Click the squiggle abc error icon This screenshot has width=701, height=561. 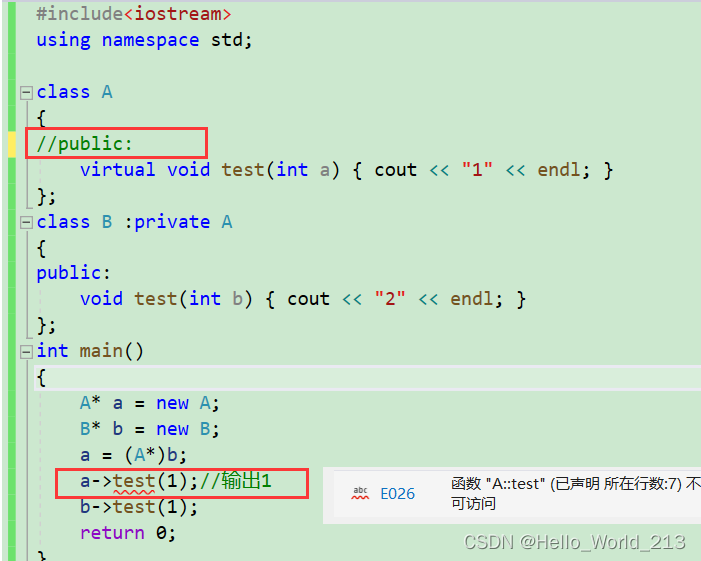360,494
